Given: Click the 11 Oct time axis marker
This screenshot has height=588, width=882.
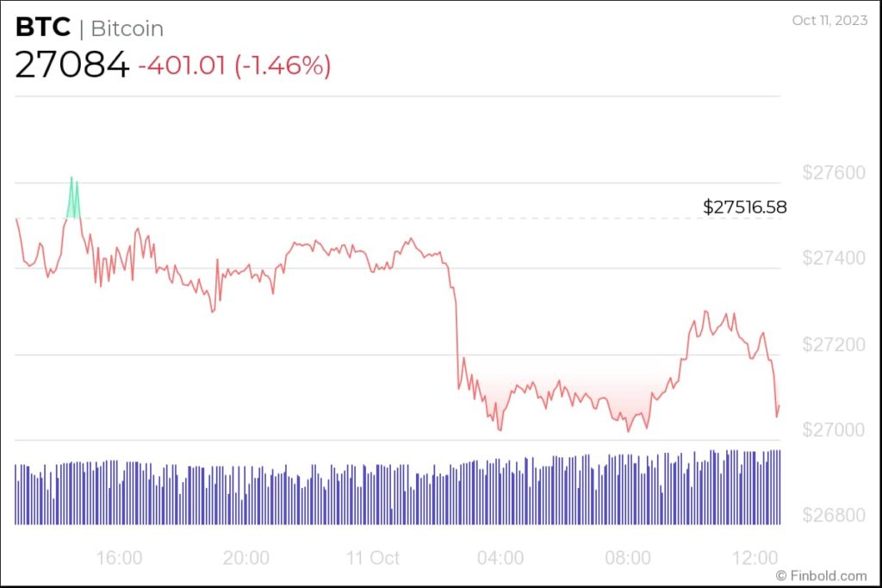Looking at the screenshot, I should click(x=373, y=557).
